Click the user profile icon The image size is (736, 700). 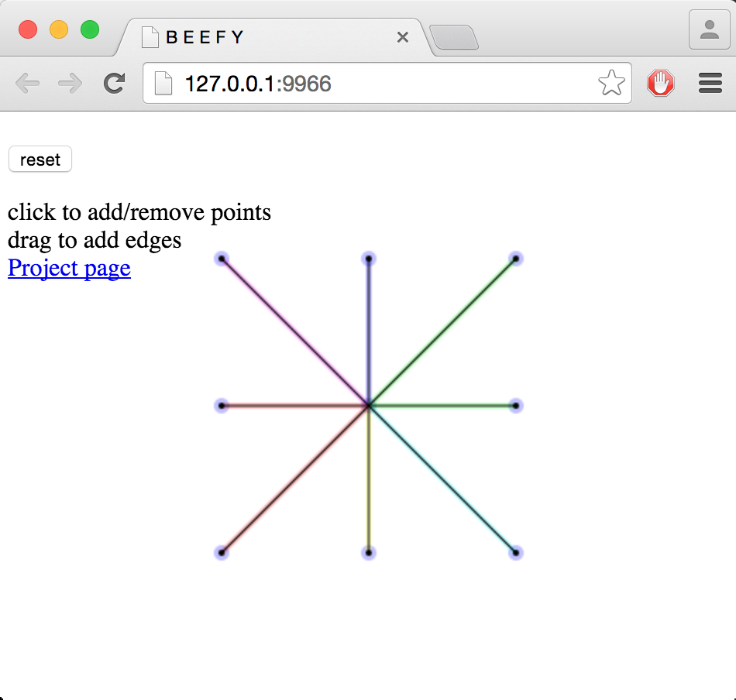point(709,31)
